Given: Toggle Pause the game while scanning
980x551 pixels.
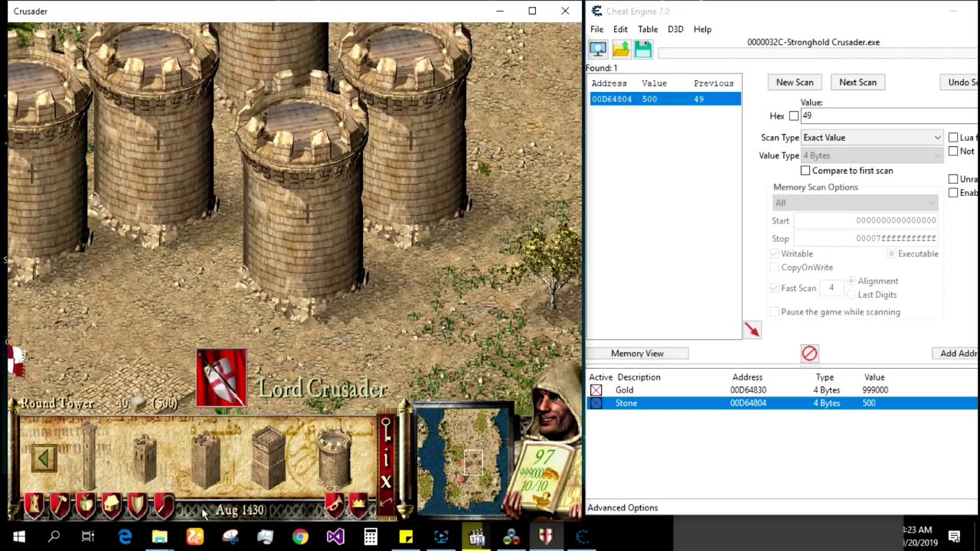Looking at the screenshot, I should 774,311.
